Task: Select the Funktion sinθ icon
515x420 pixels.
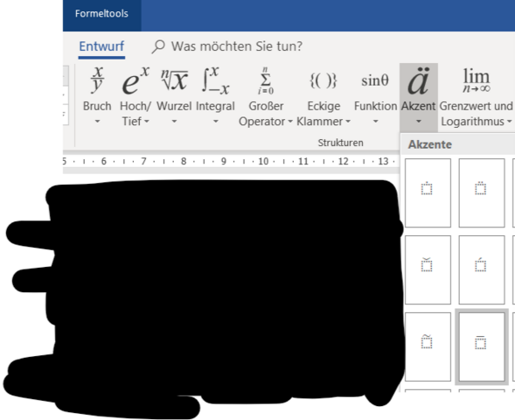Action: tap(375, 80)
